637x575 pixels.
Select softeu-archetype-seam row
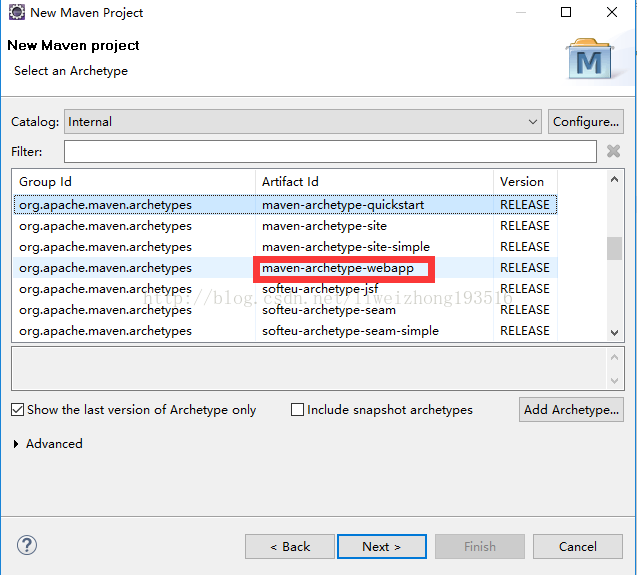285,310
